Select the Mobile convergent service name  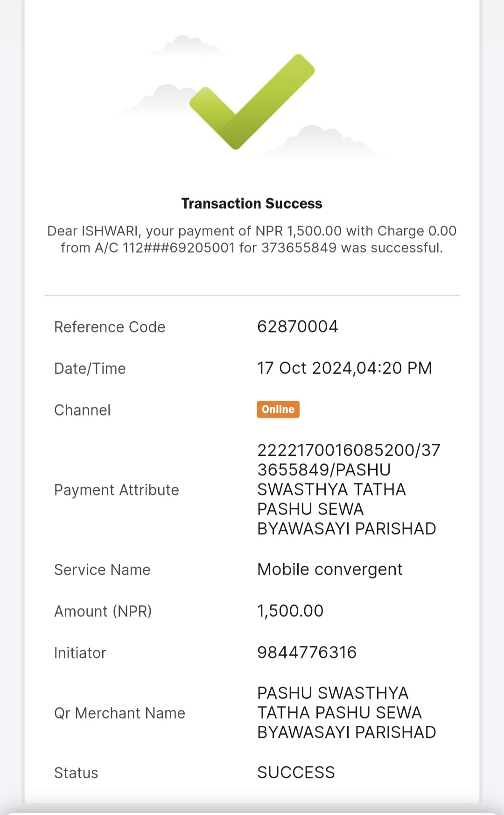pyautogui.click(x=330, y=569)
